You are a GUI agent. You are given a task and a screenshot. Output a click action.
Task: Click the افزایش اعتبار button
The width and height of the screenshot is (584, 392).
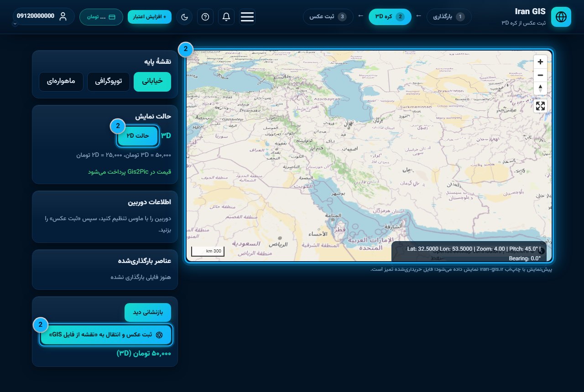point(150,17)
